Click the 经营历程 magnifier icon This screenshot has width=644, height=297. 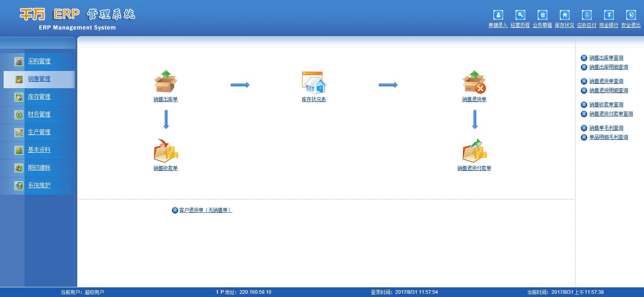[520, 15]
